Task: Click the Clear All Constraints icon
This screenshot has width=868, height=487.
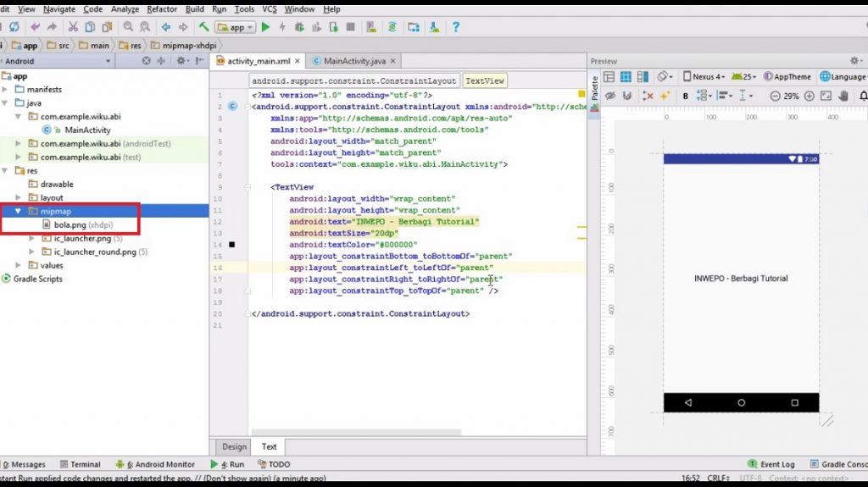Action: point(647,96)
